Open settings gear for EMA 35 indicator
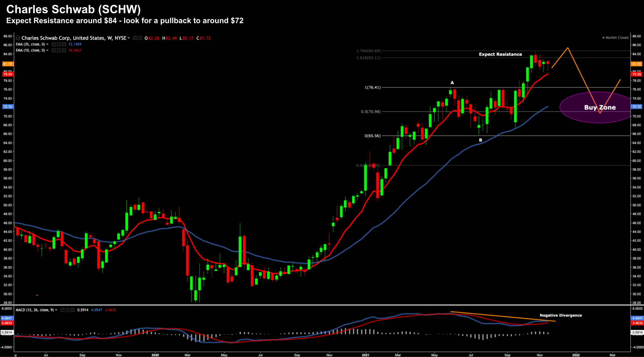Viewport: 644px width, 357px height. 59,44
